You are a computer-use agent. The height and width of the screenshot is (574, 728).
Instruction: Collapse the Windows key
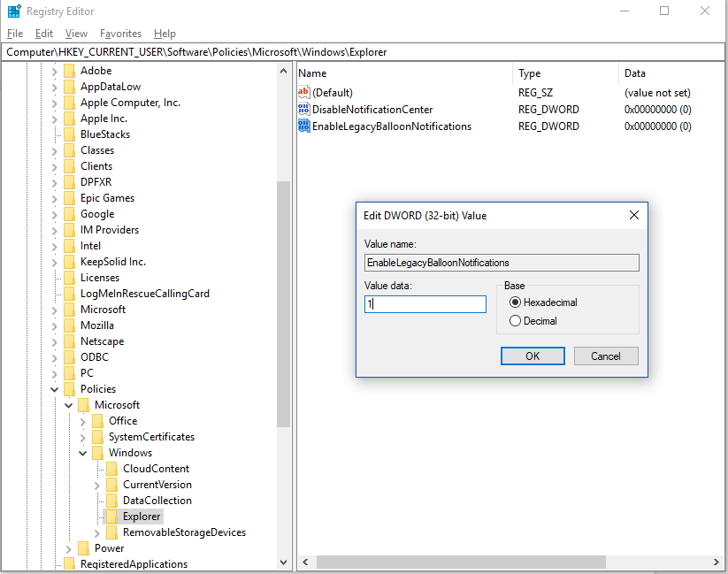(82, 453)
